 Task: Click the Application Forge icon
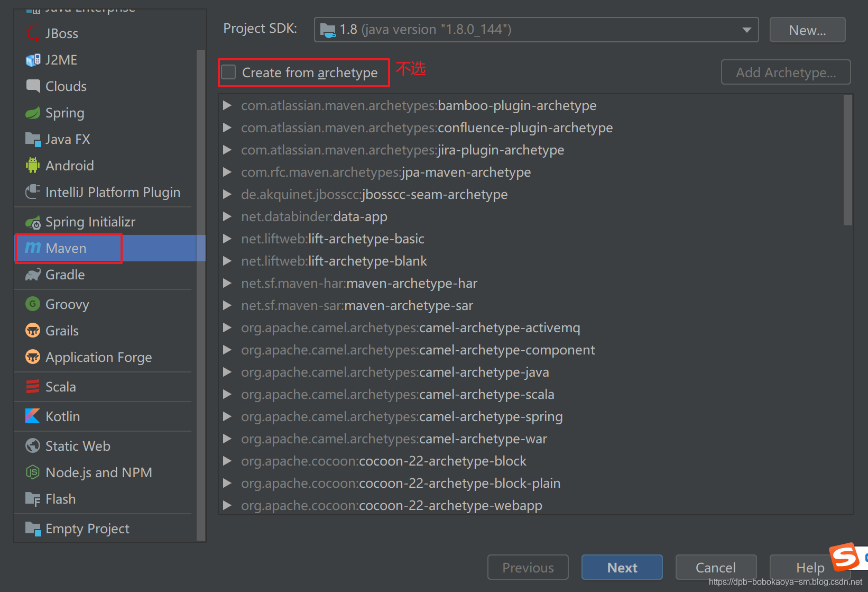[x=33, y=357]
